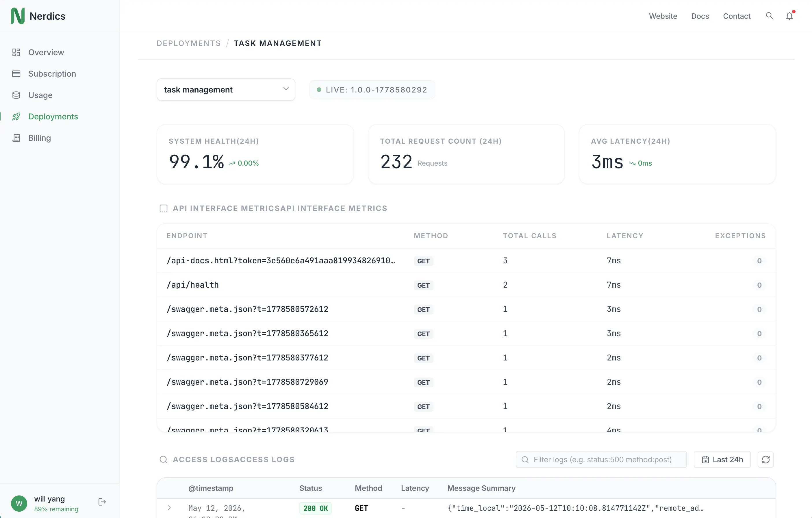Select endpoint /swagger.meta.json?t=1778580584612
Screen dimensions: 812x518
click(466, 406)
